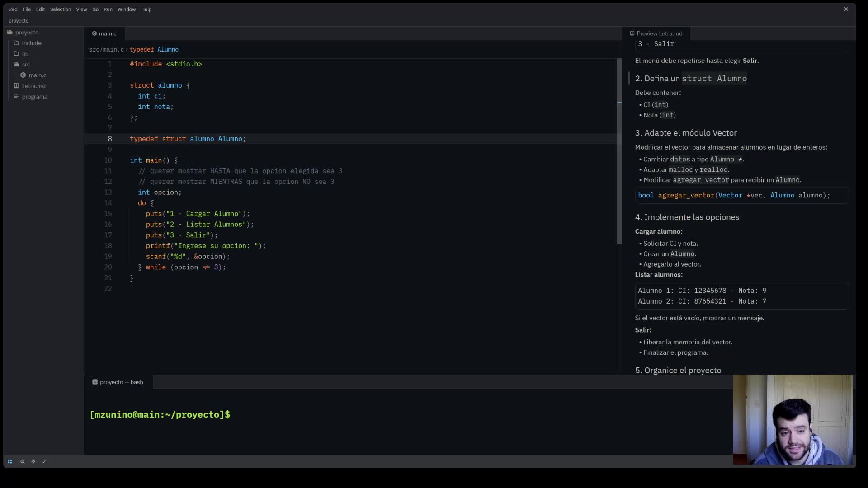Click the puts "3 - Salir" line
The width and height of the screenshot is (868, 488).
tap(182, 235)
